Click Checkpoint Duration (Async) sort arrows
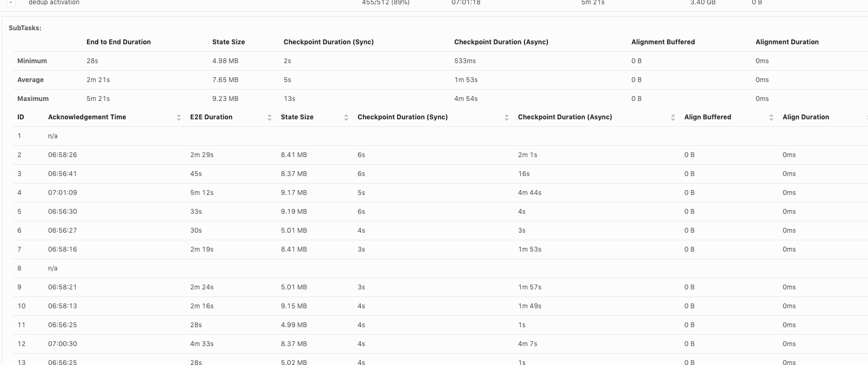This screenshot has width=868, height=365. (673, 117)
